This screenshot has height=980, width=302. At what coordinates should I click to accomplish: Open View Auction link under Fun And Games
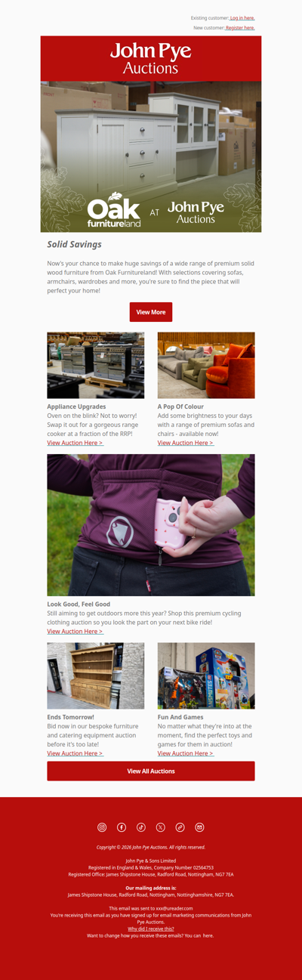(186, 753)
